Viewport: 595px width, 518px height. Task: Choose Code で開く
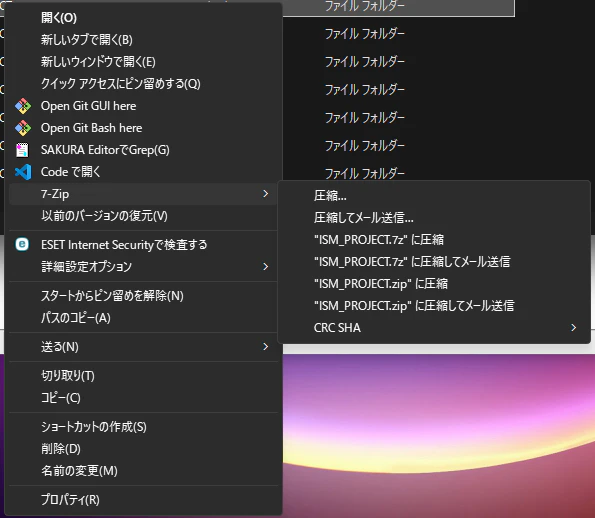point(143,172)
